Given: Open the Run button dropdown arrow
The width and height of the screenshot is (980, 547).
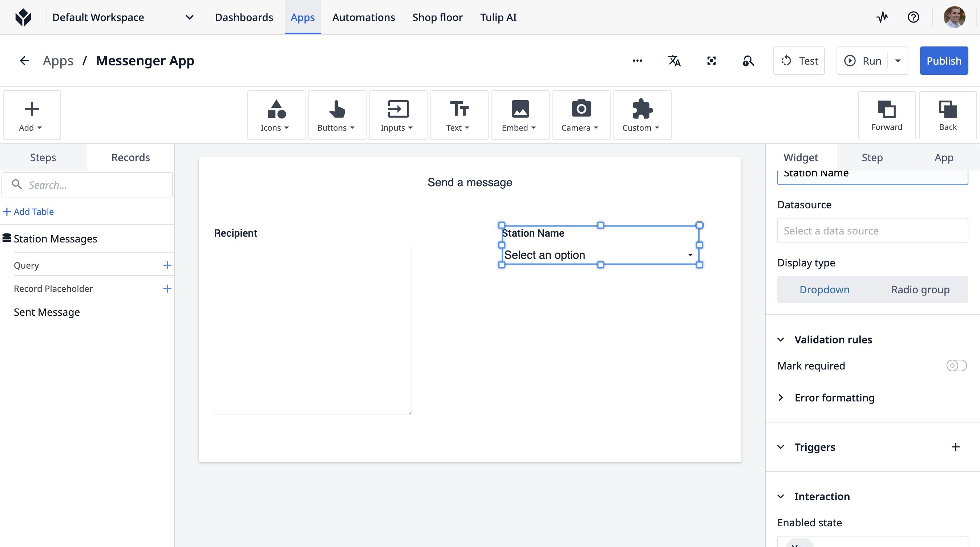Looking at the screenshot, I should tap(898, 61).
